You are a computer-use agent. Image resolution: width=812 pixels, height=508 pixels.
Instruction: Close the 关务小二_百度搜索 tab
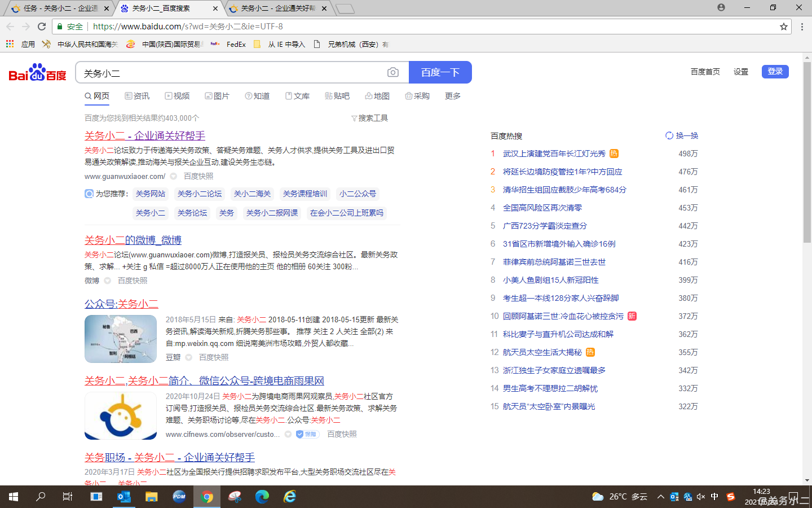click(x=215, y=8)
